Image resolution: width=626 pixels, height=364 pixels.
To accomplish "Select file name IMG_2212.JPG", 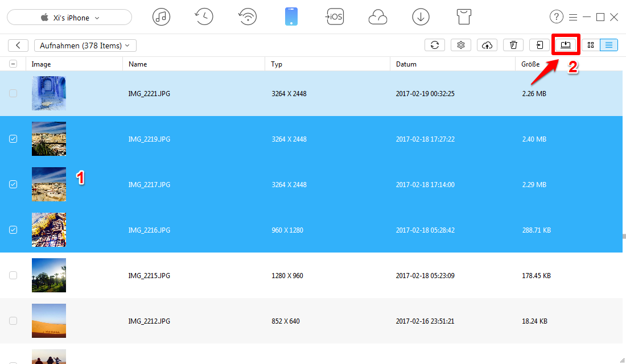I will click(149, 321).
